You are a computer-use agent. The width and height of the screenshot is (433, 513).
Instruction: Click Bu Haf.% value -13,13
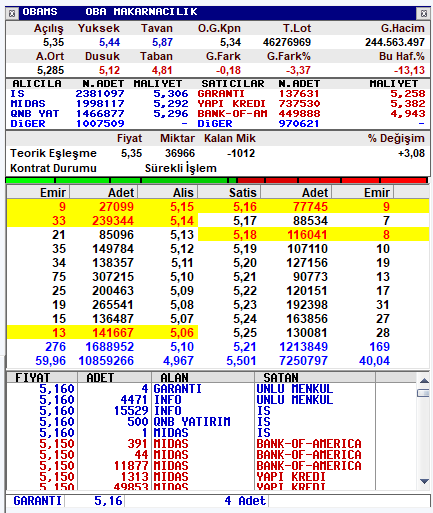click(409, 70)
